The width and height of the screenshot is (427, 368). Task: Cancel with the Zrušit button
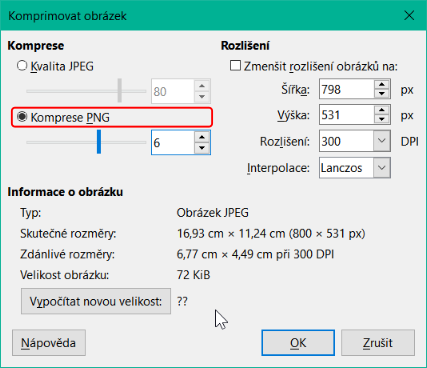(378, 343)
